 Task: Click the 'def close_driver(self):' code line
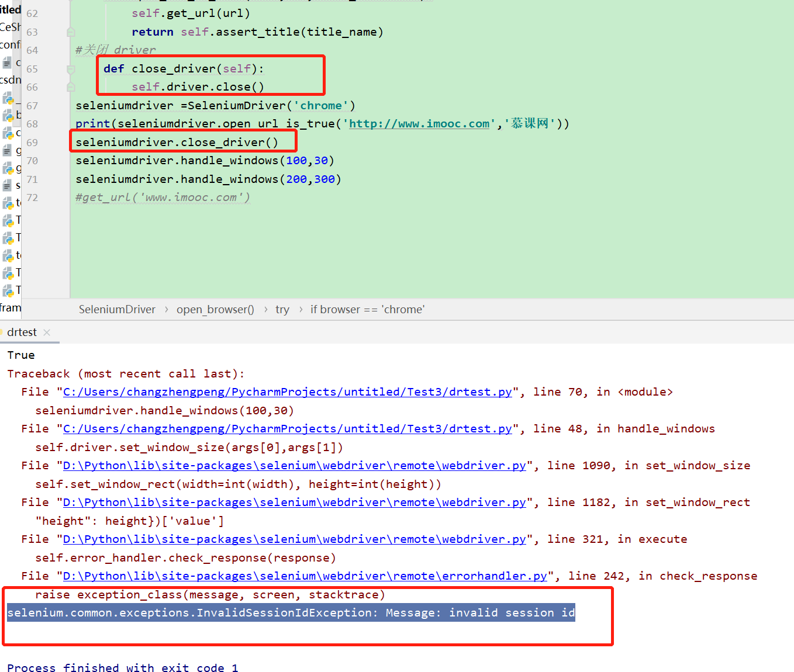[x=184, y=69]
